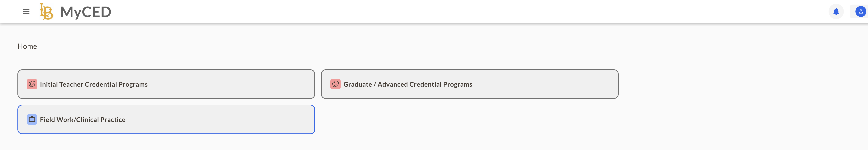868x150 pixels.
Task: Select the briefcase icon on Field Work/Clinical Practice
Action: pos(32,119)
